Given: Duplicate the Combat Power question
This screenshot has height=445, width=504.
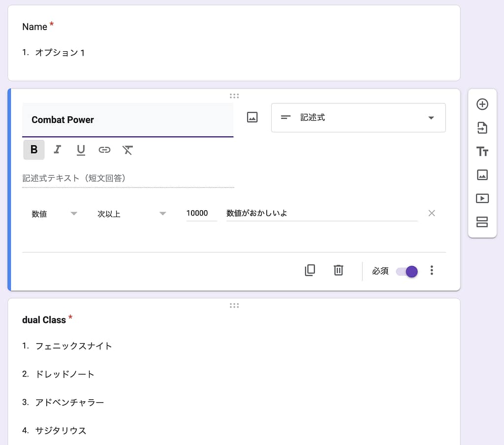Looking at the screenshot, I should tap(310, 270).
